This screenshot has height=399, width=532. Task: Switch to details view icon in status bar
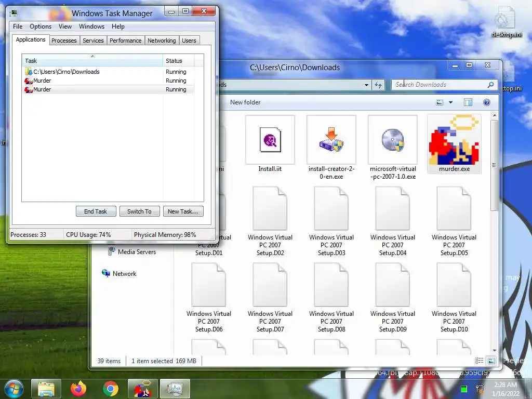[x=479, y=361]
